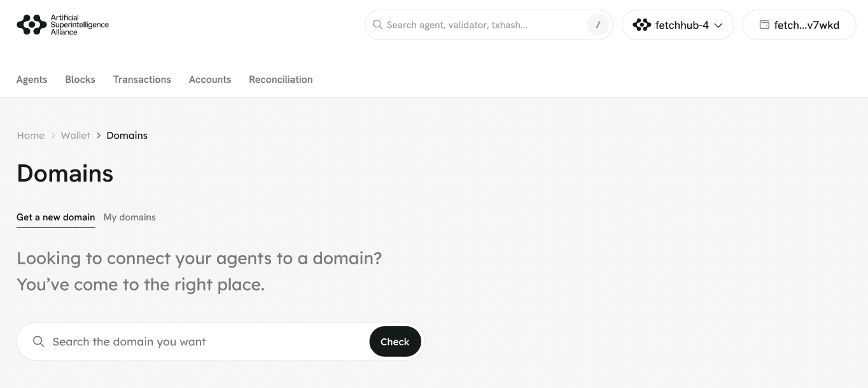Viewport: 868px width, 388px height.
Task: Click the slash shortcut badge in search bar
Action: click(598, 25)
